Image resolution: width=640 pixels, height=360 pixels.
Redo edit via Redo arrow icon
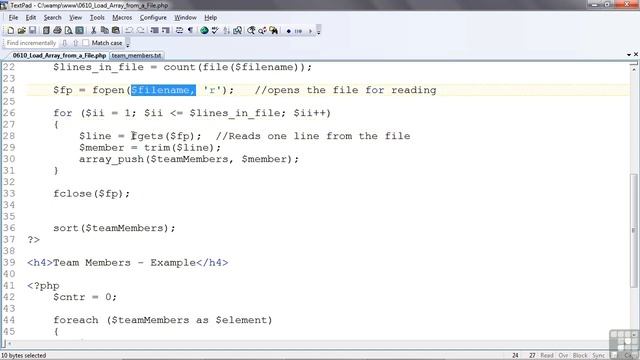140,31
